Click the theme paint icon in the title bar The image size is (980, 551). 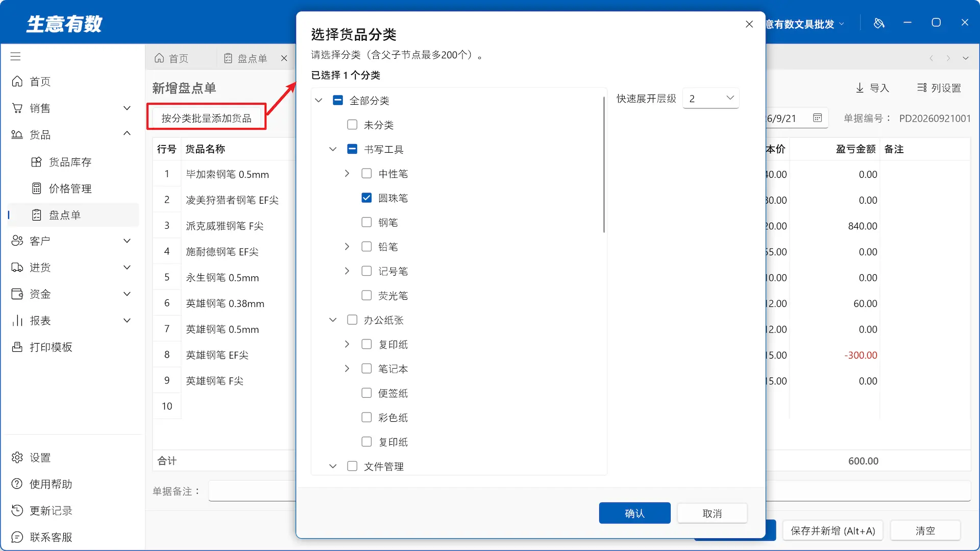(879, 23)
